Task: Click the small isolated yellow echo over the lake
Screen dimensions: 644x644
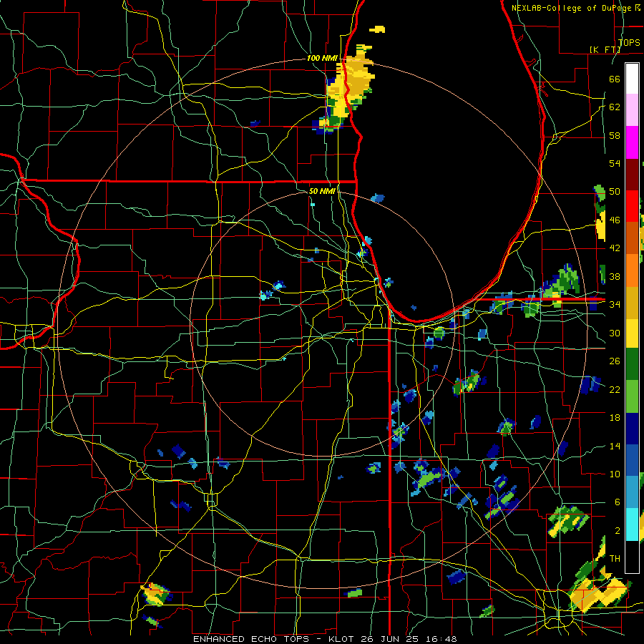Action: coord(377,29)
